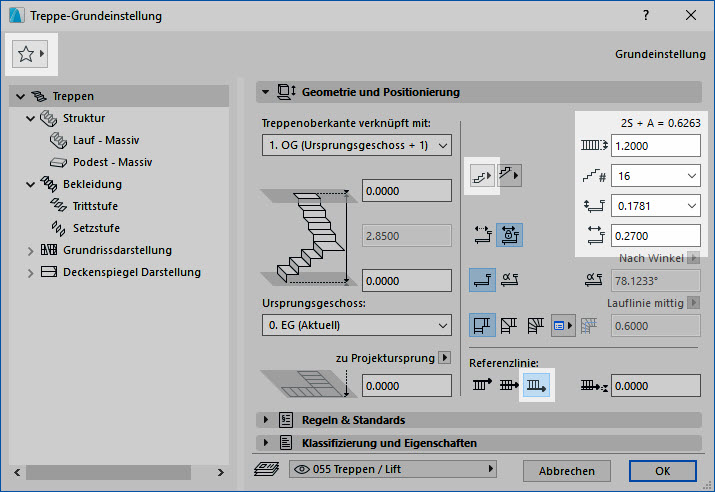Open start step settings popup
Image resolution: width=715 pixels, height=492 pixels.
[x=482, y=176]
